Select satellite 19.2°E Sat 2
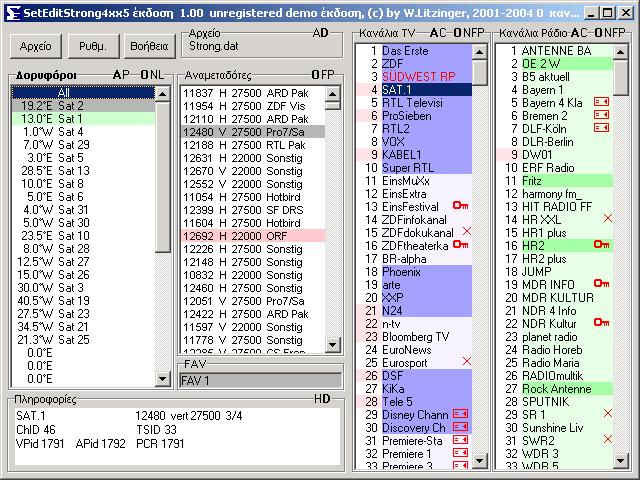640x480 pixels. [x=84, y=106]
